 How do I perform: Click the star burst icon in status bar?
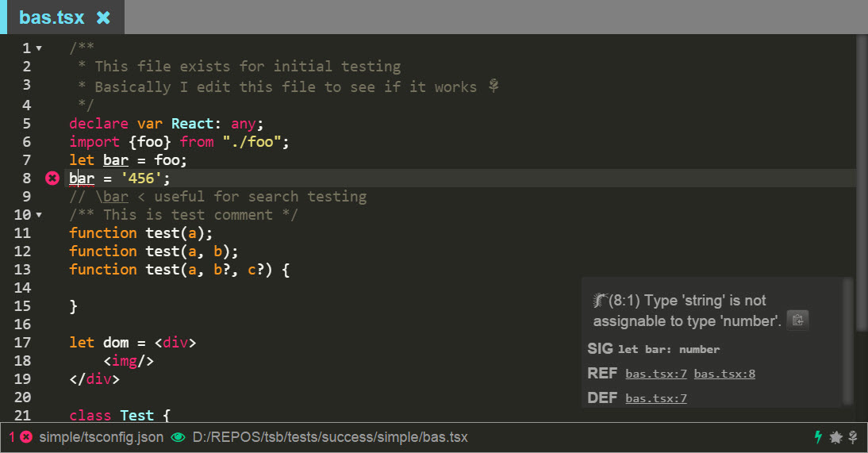click(836, 437)
